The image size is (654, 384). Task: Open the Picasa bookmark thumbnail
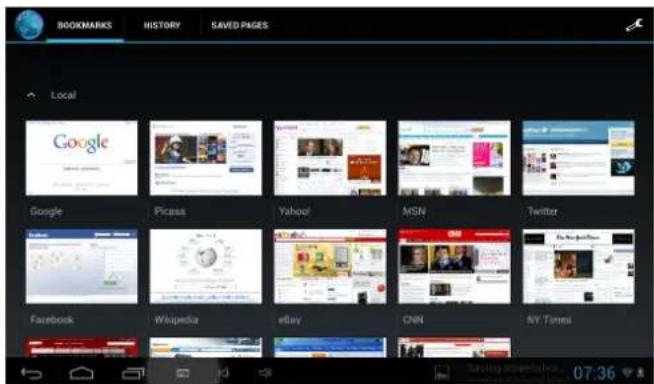tap(206, 158)
